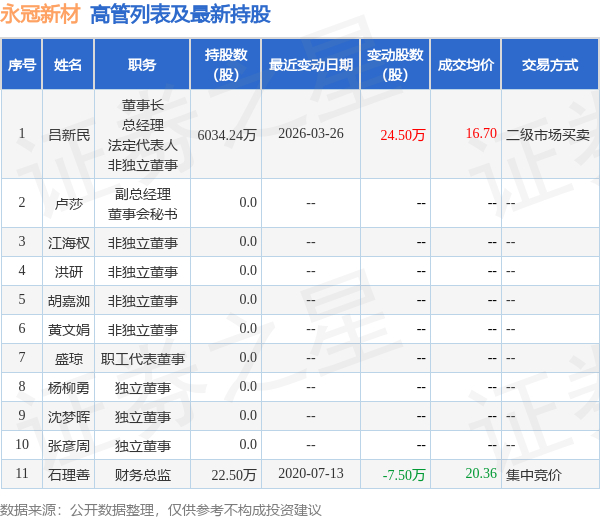
Task: Click the red 24.50万 change value
Action: click(x=403, y=135)
